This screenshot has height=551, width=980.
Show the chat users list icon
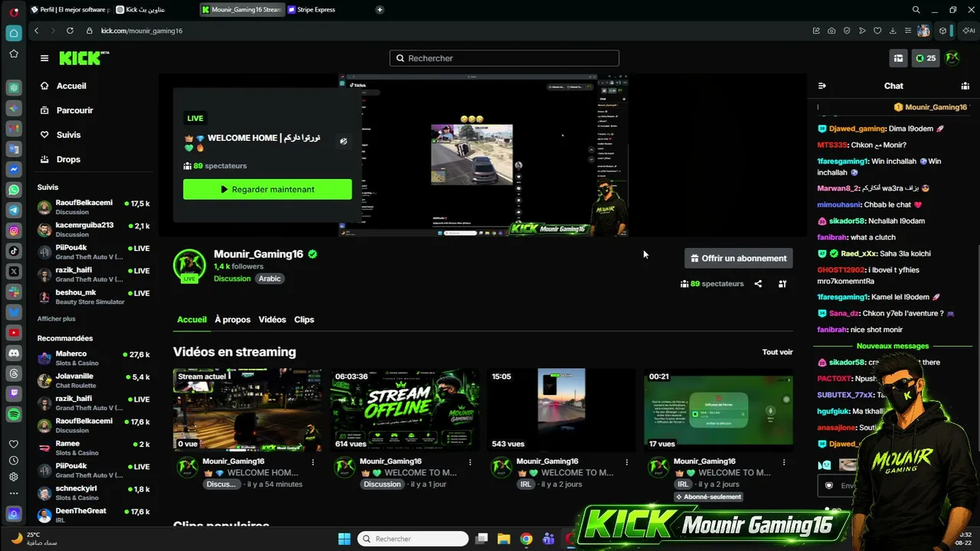(965, 86)
